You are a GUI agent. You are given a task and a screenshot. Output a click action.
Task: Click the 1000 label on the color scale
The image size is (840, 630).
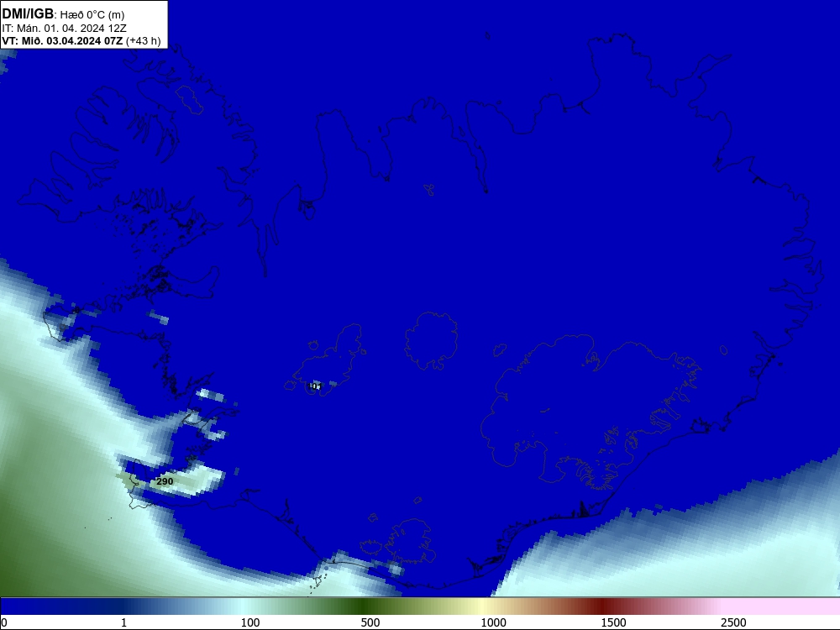493,622
